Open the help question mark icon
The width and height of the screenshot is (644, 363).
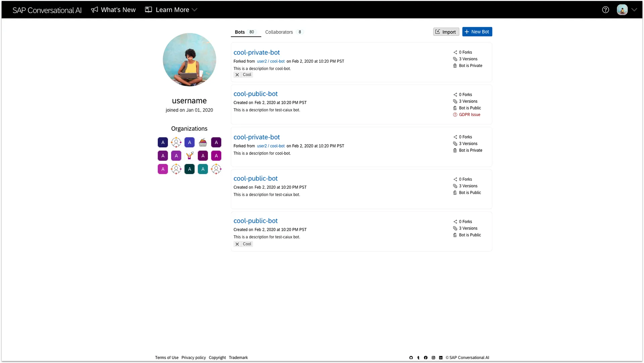[605, 10]
